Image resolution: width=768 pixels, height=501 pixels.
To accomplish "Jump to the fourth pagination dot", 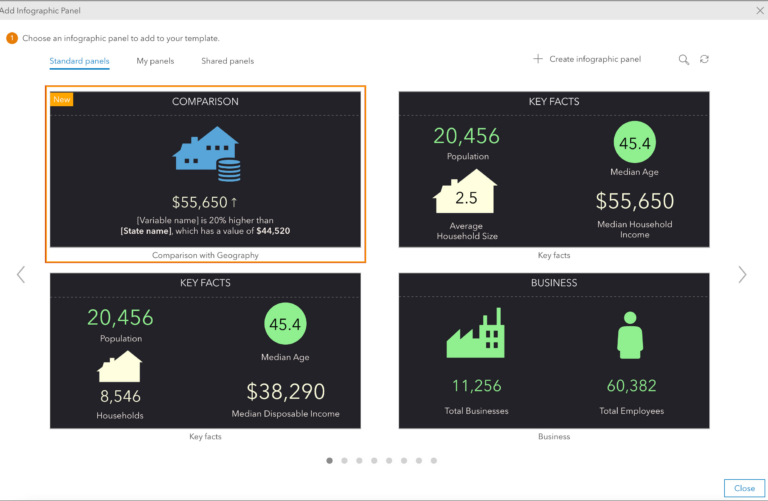I will (374, 460).
